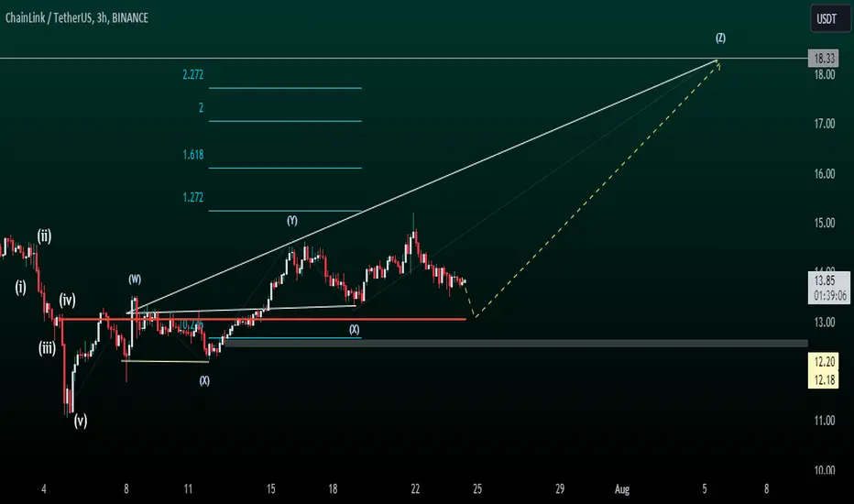Click the 13.00 price axis tick
The height and width of the screenshot is (504, 854).
824,323
